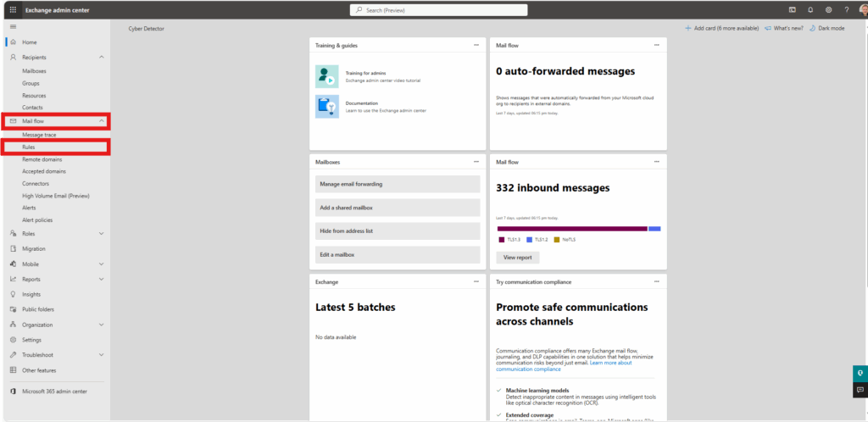Click the Troubleshoot wrench icon
The height and width of the screenshot is (422, 868).
[x=14, y=354]
